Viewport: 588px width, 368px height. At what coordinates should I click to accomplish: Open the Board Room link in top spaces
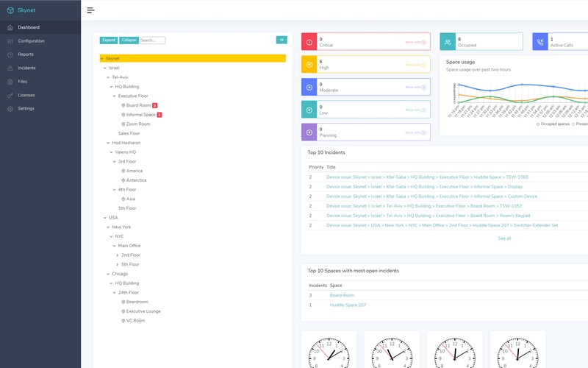point(342,295)
